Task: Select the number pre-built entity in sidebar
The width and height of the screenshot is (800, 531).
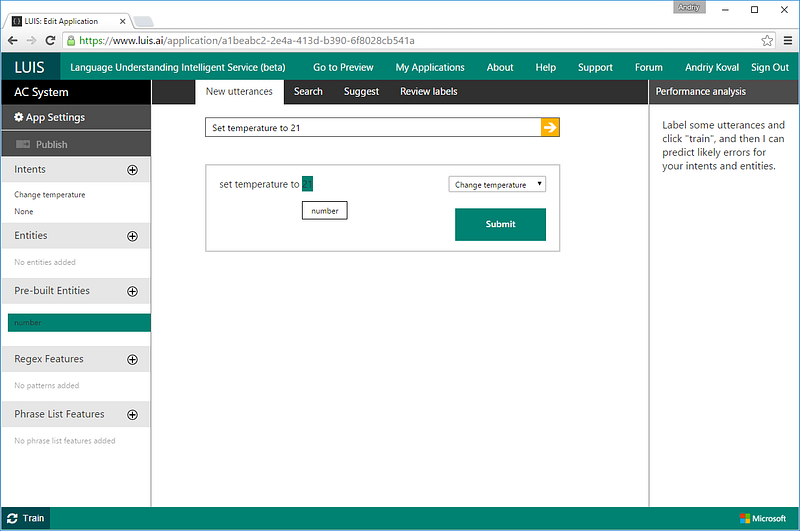Action: [x=79, y=323]
